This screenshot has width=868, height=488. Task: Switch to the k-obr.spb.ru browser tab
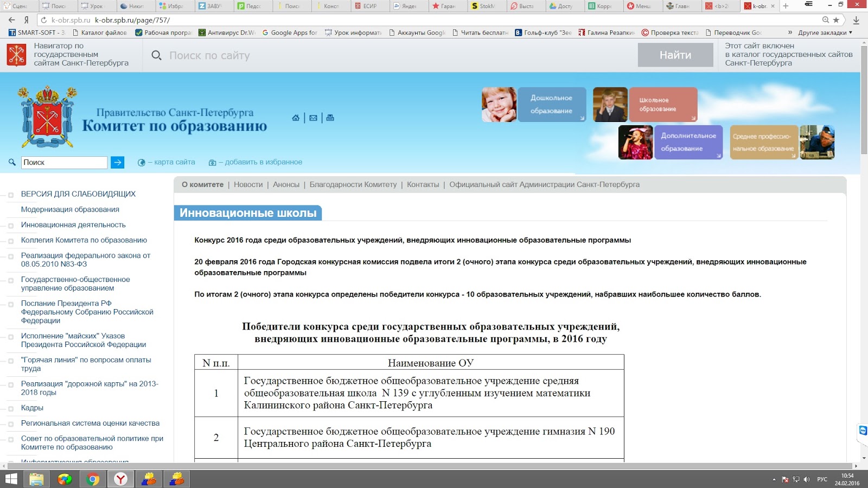759,7
